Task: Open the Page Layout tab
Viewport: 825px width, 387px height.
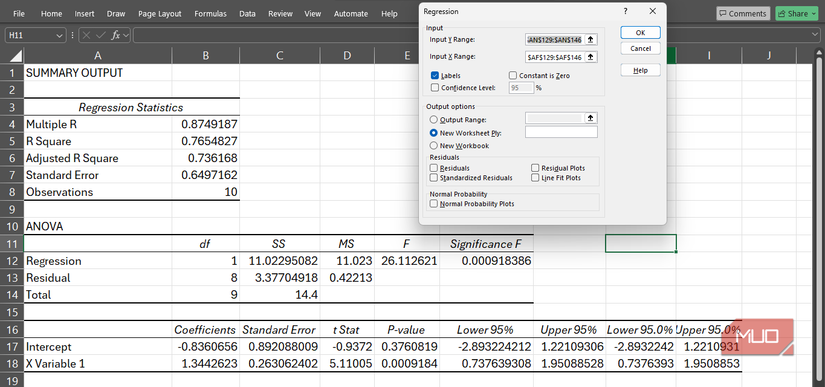Action: click(x=160, y=14)
